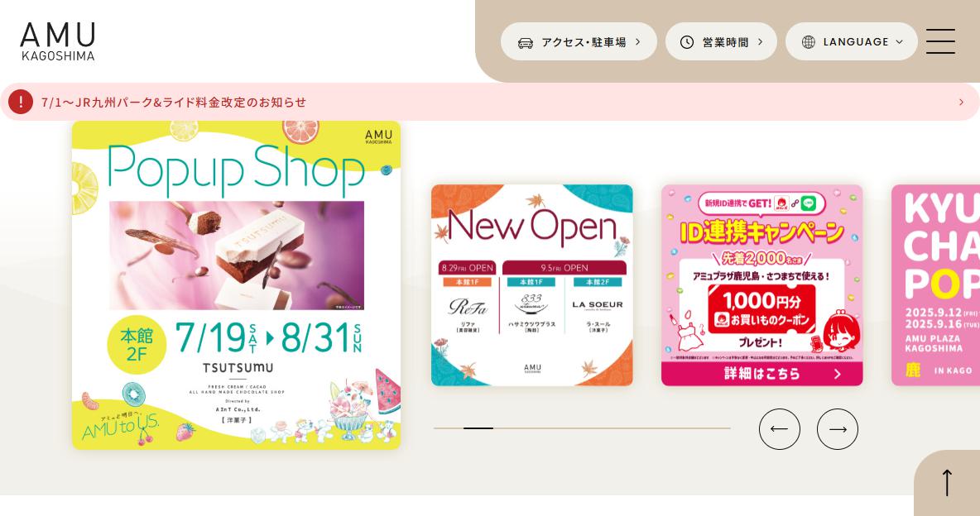980x516 pixels.
Task: Click the AMU Kagoshima logo
Action: 57,42
